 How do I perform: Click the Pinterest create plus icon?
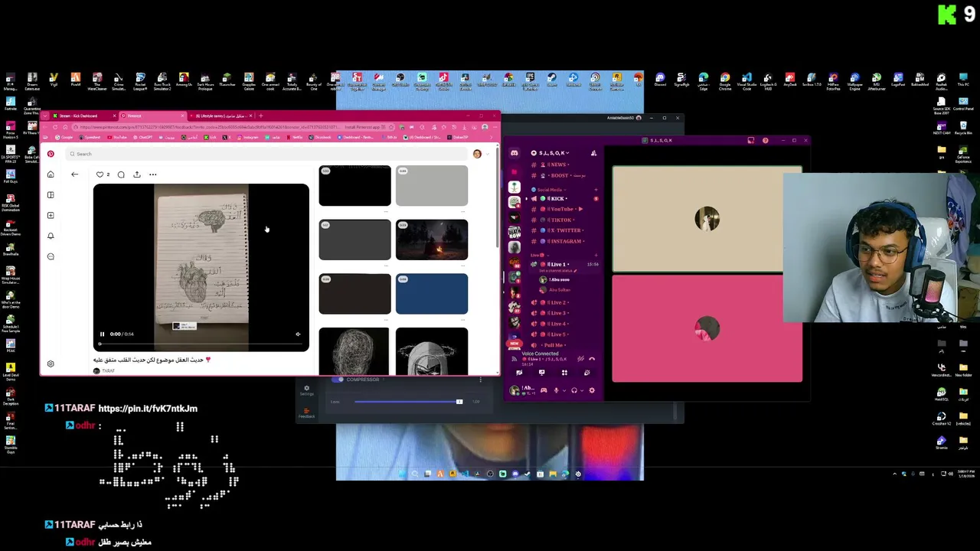[x=51, y=215]
